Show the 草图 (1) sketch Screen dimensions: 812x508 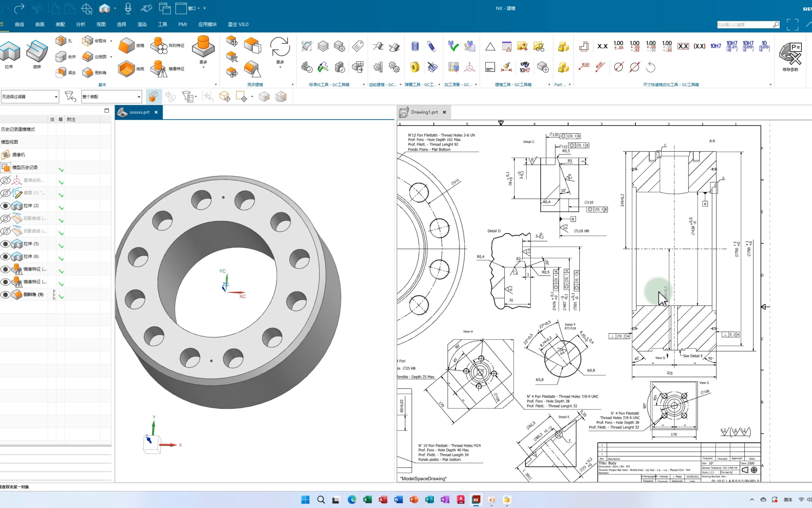click(x=5, y=193)
